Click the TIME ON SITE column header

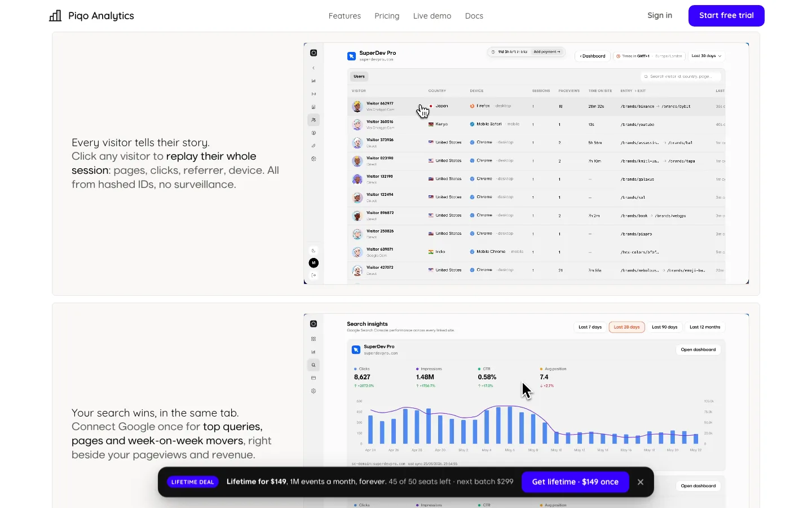click(600, 91)
